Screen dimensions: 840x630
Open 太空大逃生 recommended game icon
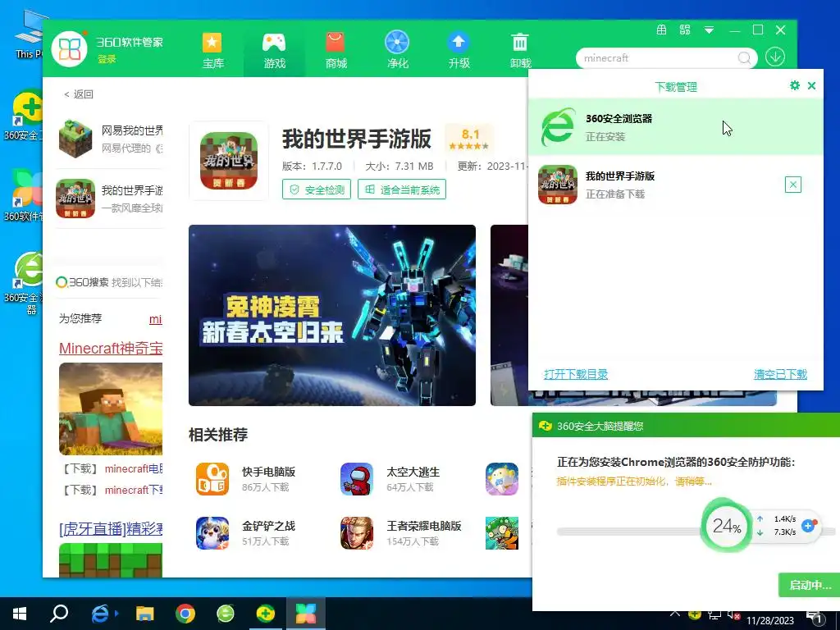point(357,479)
